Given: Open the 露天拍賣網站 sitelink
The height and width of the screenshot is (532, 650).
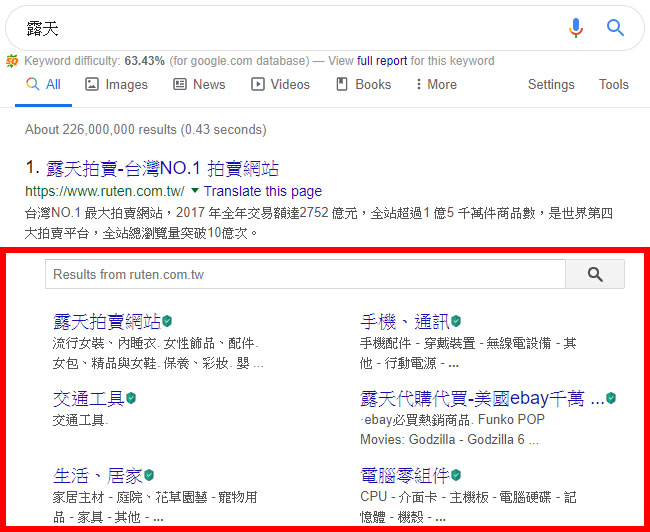Looking at the screenshot, I should pyautogui.click(x=107, y=321).
